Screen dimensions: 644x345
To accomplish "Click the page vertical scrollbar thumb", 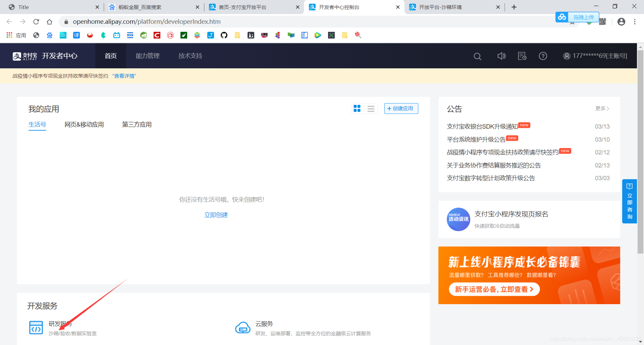I will (x=640, y=151).
